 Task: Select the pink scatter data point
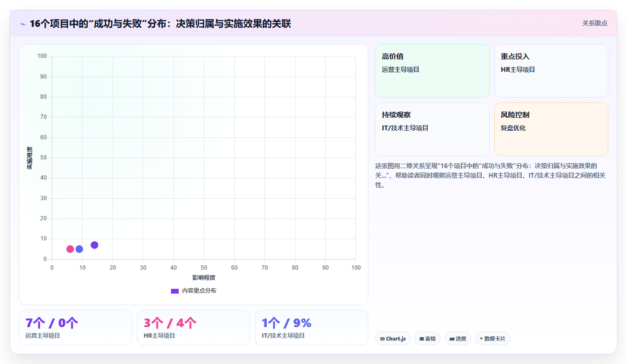(70, 249)
